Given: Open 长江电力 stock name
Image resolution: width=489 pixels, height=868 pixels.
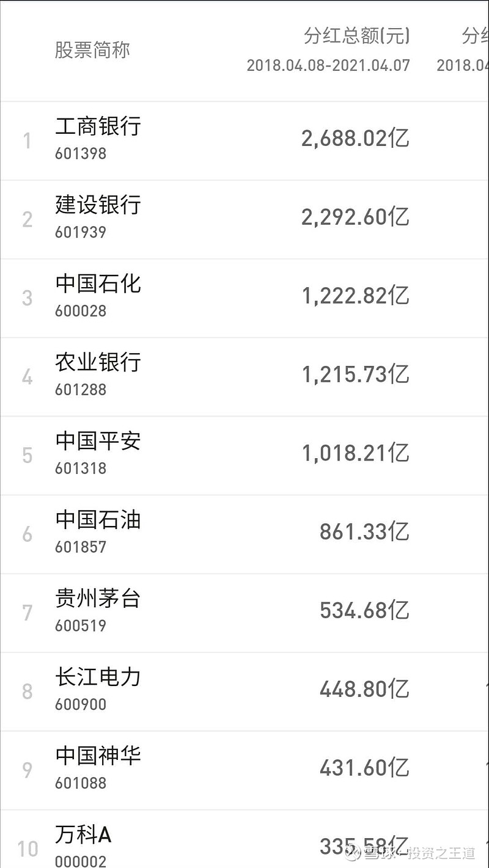Looking at the screenshot, I should pos(98,677).
